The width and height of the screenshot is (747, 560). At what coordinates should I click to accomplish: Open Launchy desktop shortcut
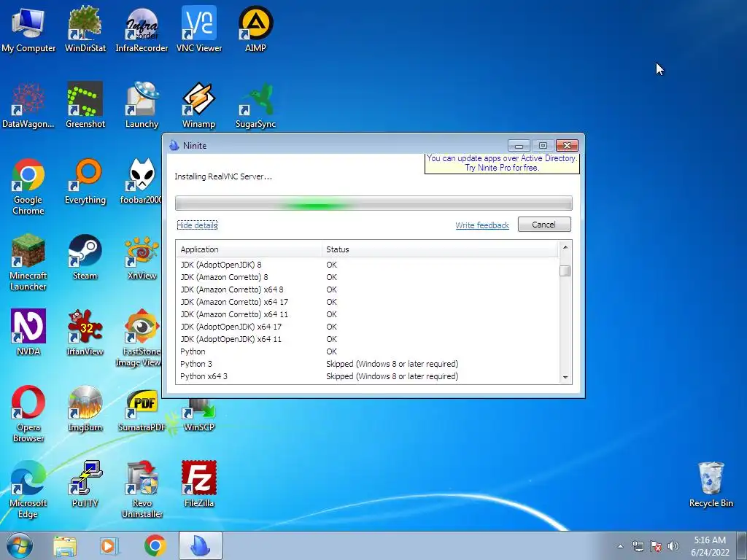click(x=142, y=105)
